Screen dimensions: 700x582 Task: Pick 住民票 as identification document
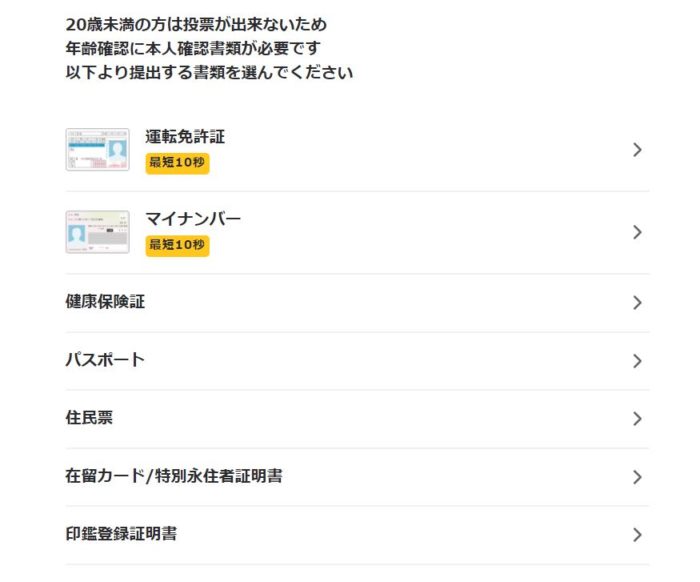[x=357, y=419]
